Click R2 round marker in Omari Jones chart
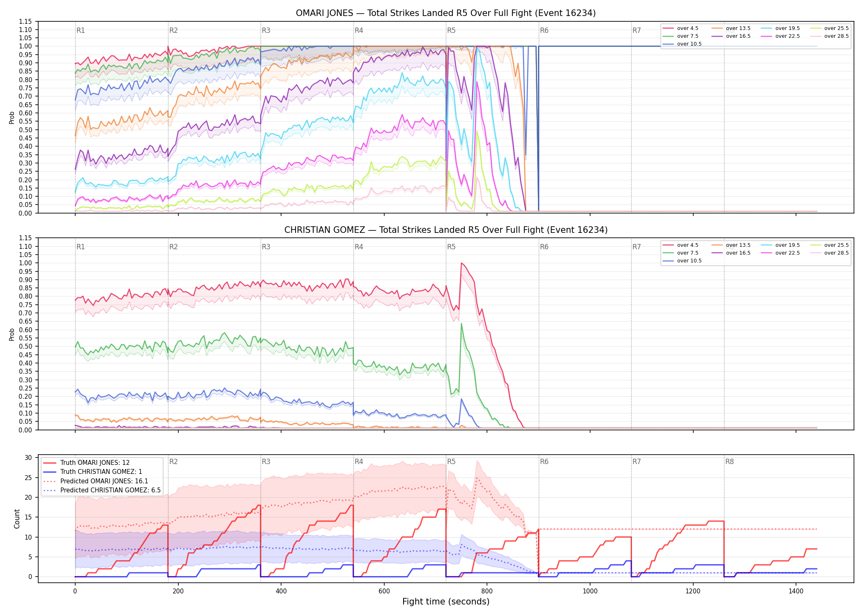The image size is (863, 616). [x=173, y=30]
